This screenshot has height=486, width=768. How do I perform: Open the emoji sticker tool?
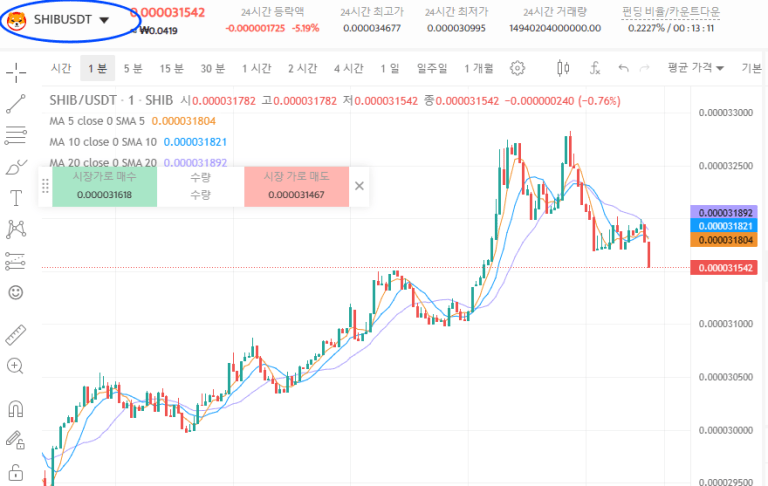pyautogui.click(x=16, y=292)
